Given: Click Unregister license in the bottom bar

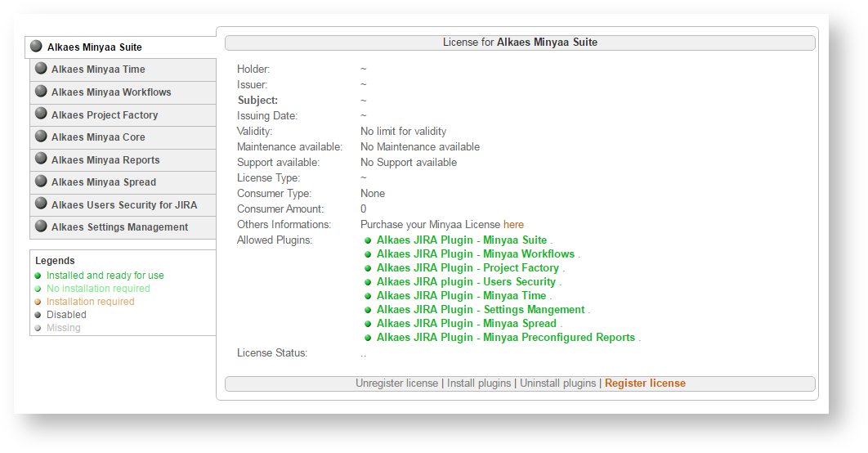Looking at the screenshot, I should pos(397,383).
